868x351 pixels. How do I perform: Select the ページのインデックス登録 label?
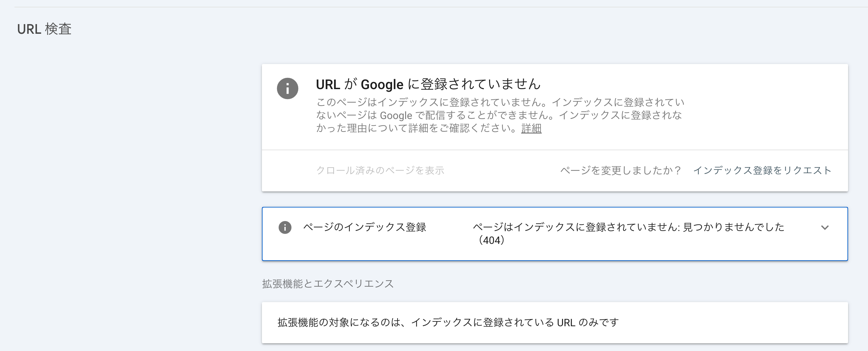coord(365,227)
